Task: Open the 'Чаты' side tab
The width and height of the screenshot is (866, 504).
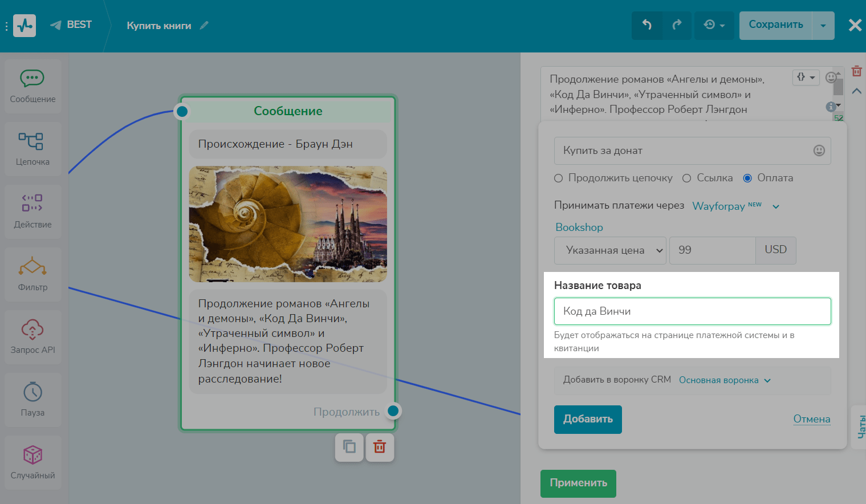Action: pyautogui.click(x=860, y=426)
